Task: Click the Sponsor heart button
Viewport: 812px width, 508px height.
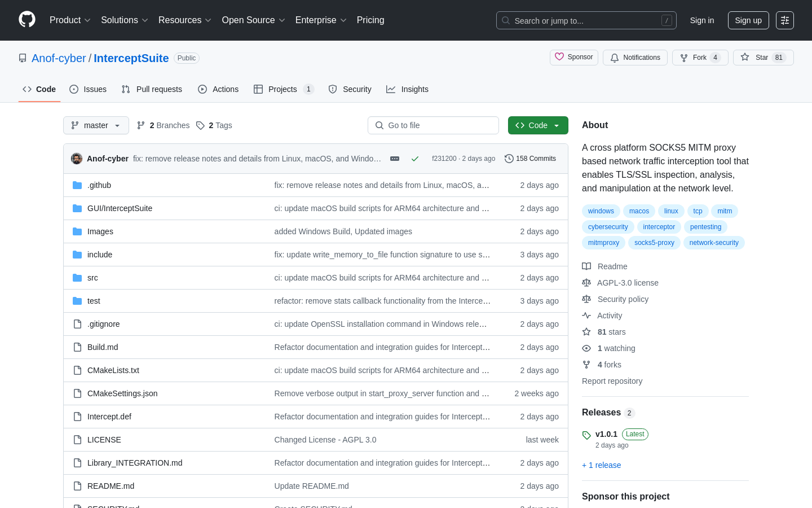Action: coord(574,58)
